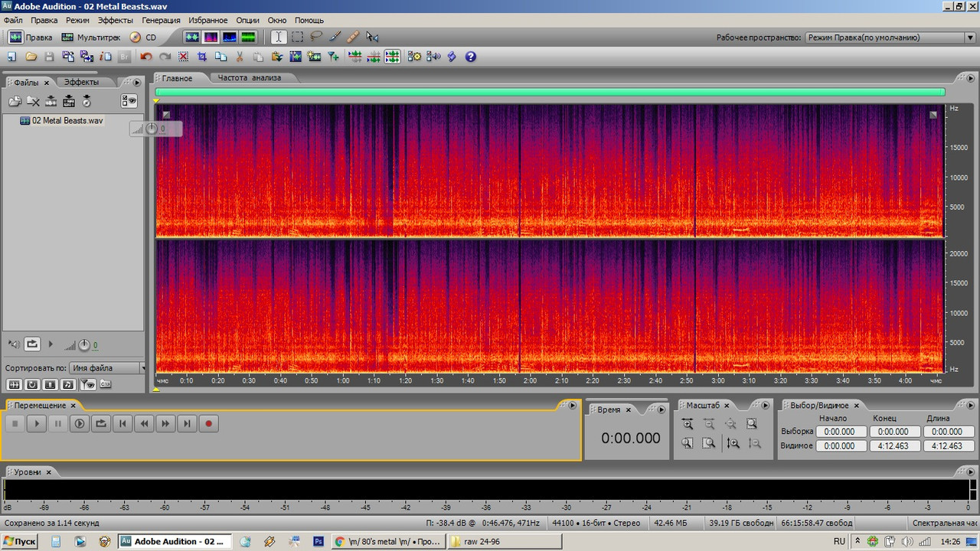Screen dimensions: 980x551
Task: Select the Effects Paintbrush tool
Action: [335, 37]
